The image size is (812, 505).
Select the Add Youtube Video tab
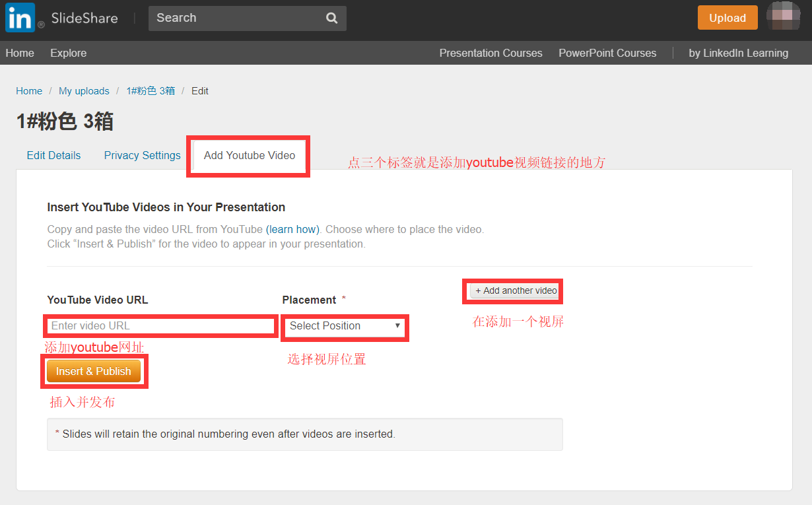(x=250, y=156)
